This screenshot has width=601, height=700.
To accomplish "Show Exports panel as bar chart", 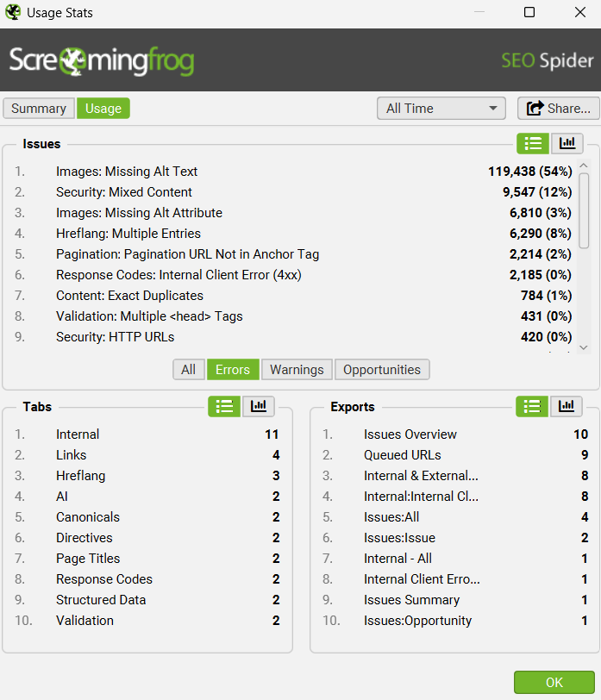I will coord(567,406).
